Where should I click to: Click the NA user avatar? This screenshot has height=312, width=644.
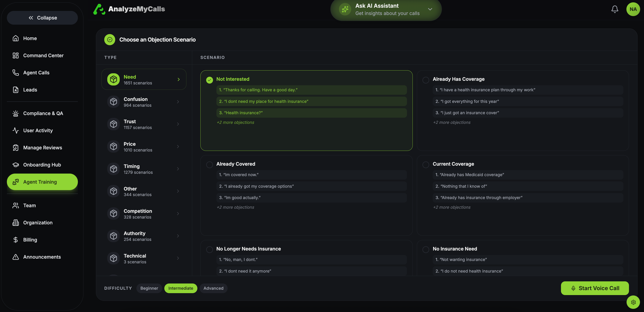(x=633, y=9)
